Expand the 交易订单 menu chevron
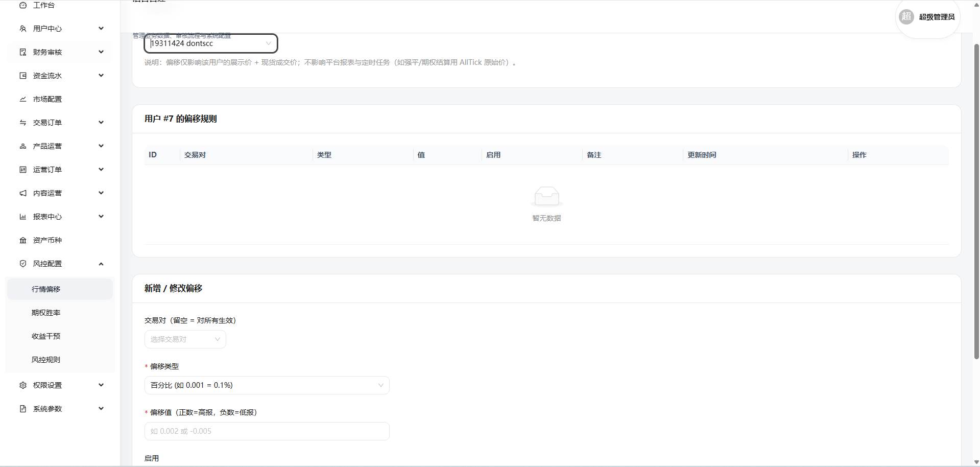The width and height of the screenshot is (980, 467). tap(101, 123)
